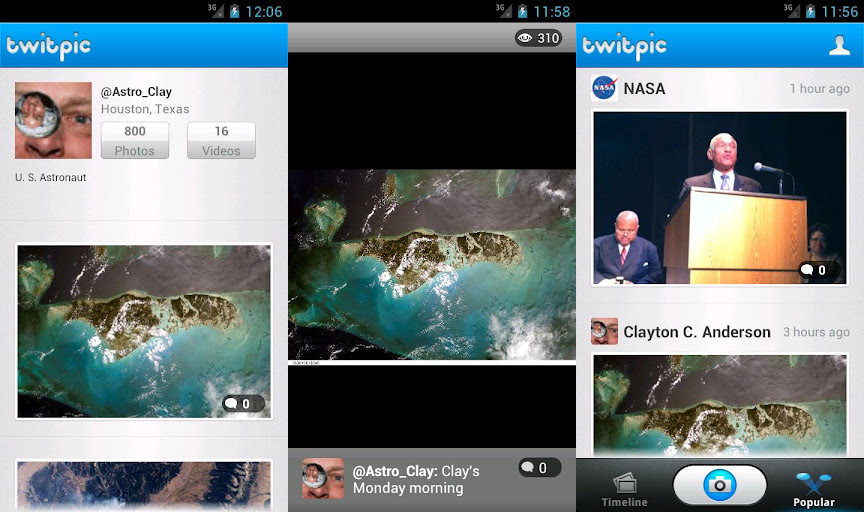Image resolution: width=864 pixels, height=512 pixels.
Task: Open the NASA account name link
Action: pos(644,88)
